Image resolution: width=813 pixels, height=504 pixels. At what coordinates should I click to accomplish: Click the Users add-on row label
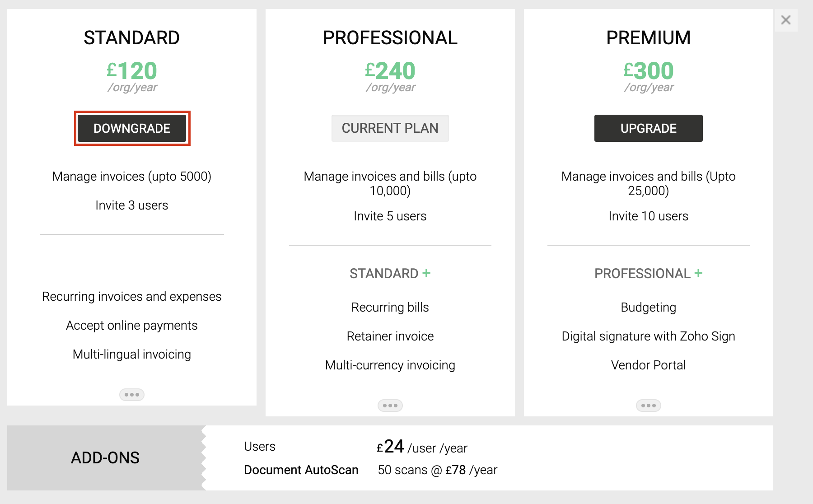tap(260, 447)
